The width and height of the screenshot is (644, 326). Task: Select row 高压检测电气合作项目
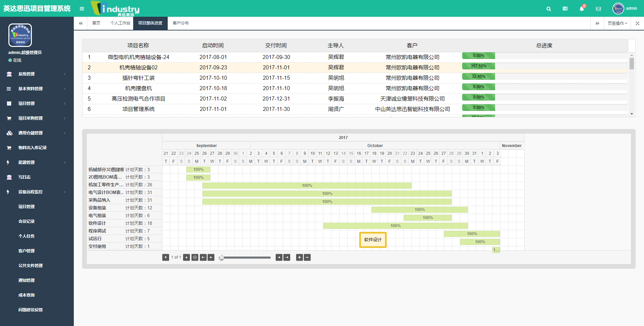click(x=355, y=99)
